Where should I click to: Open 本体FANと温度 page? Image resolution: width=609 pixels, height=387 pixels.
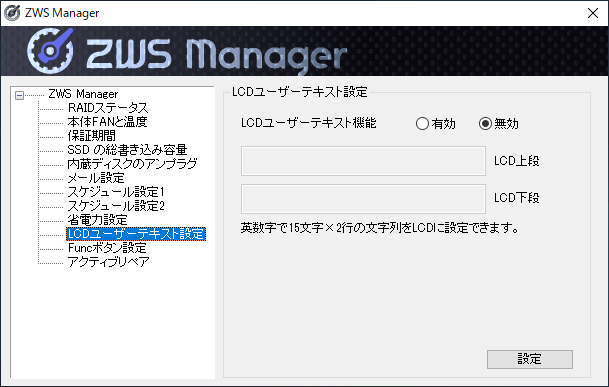107,122
